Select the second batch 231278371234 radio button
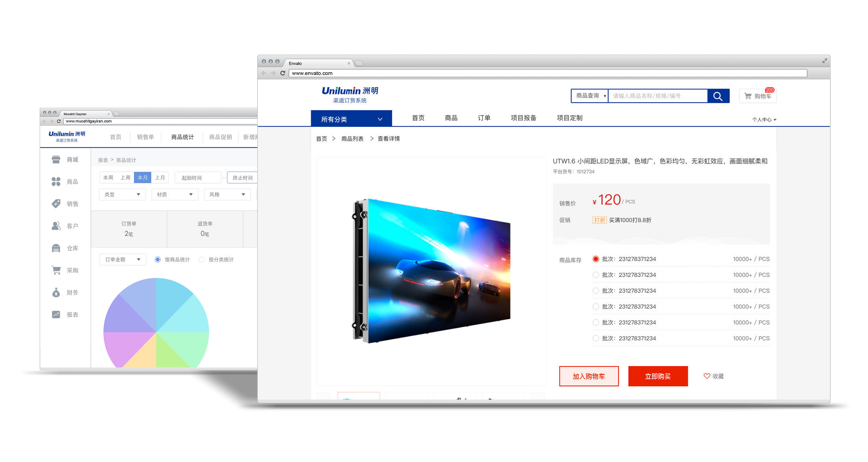This screenshot has width=868, height=462. point(596,275)
